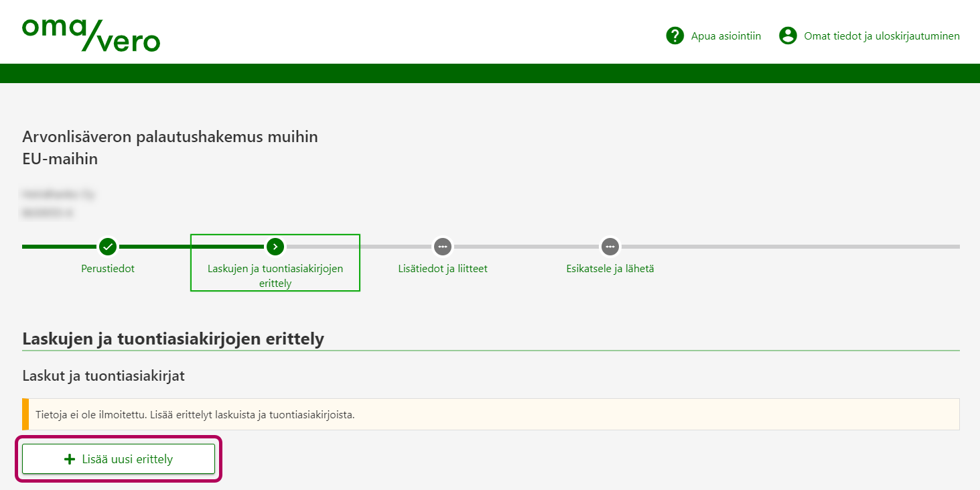
Task: Click the grey progress bar after last step
Action: [790, 247]
